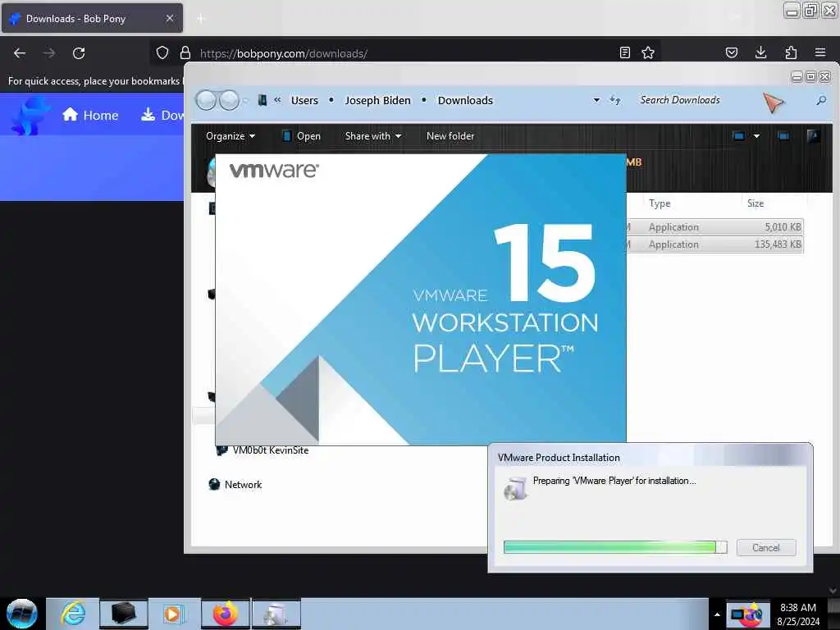840x630 pixels.
Task: Click the Bob Pony site logo
Action: 30,115
